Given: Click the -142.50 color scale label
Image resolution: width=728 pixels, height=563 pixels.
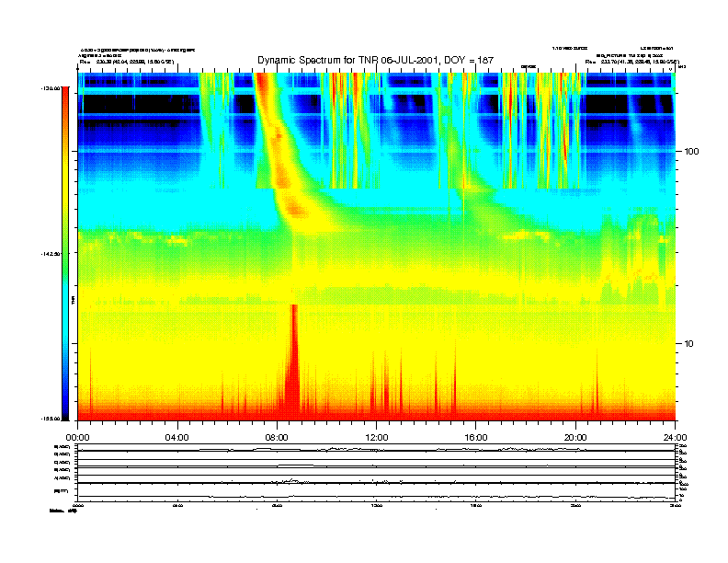Looking at the screenshot, I should coord(51,254).
